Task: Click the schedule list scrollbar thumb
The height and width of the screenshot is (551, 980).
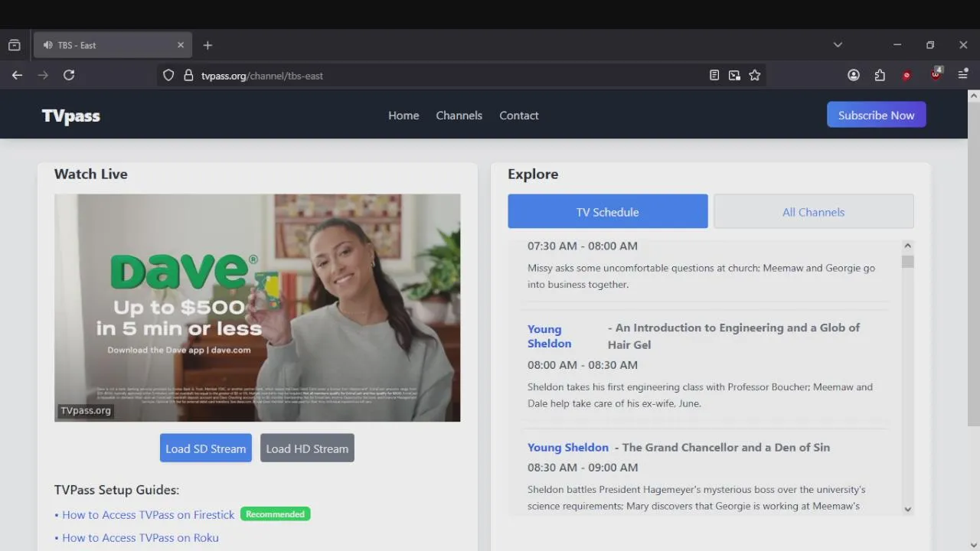Action: click(x=908, y=262)
